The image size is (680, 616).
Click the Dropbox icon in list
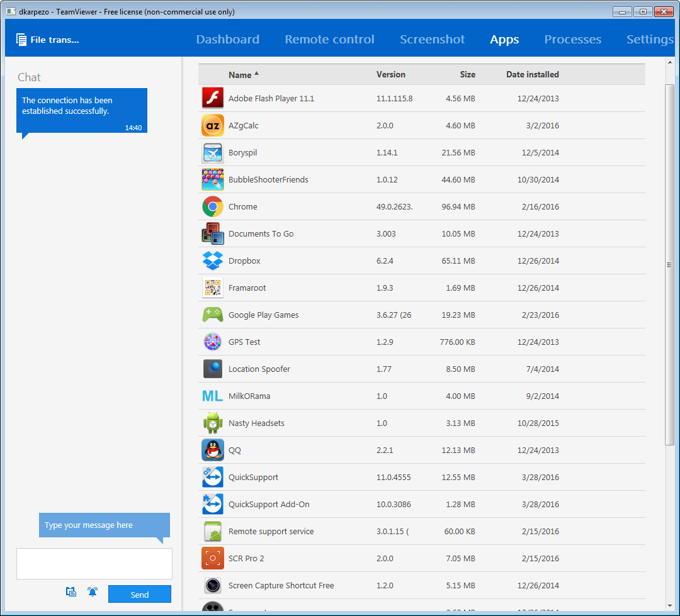pyautogui.click(x=213, y=260)
